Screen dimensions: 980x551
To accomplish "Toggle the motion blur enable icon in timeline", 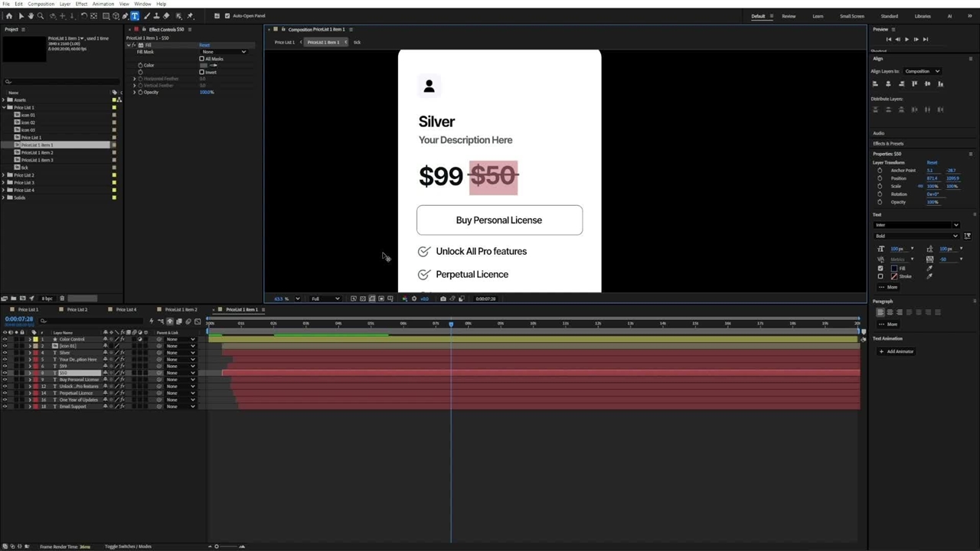I will pyautogui.click(x=188, y=321).
